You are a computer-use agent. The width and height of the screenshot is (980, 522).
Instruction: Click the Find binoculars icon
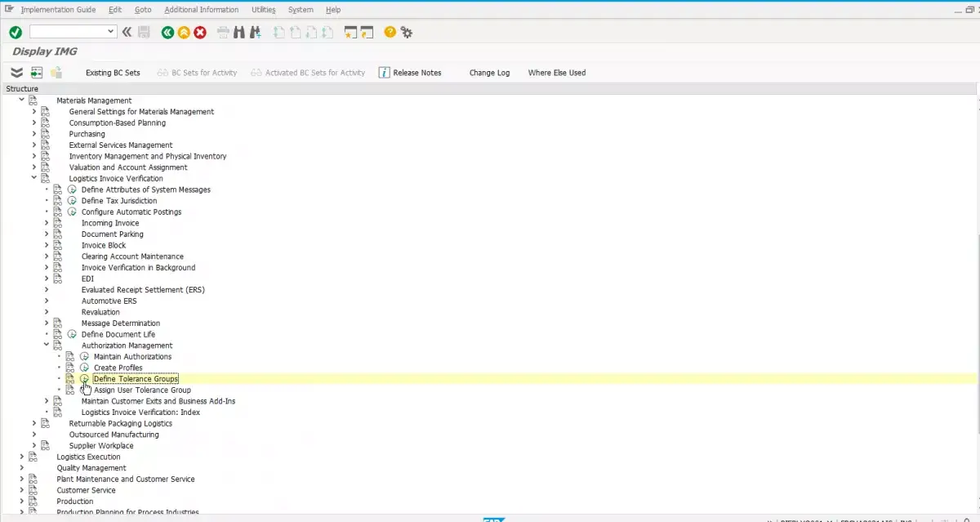tap(239, 32)
